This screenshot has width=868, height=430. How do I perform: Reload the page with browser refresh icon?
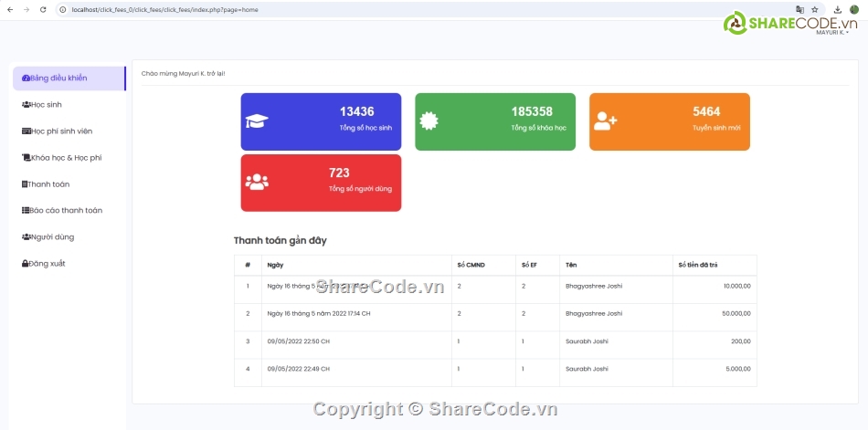pyautogui.click(x=43, y=9)
